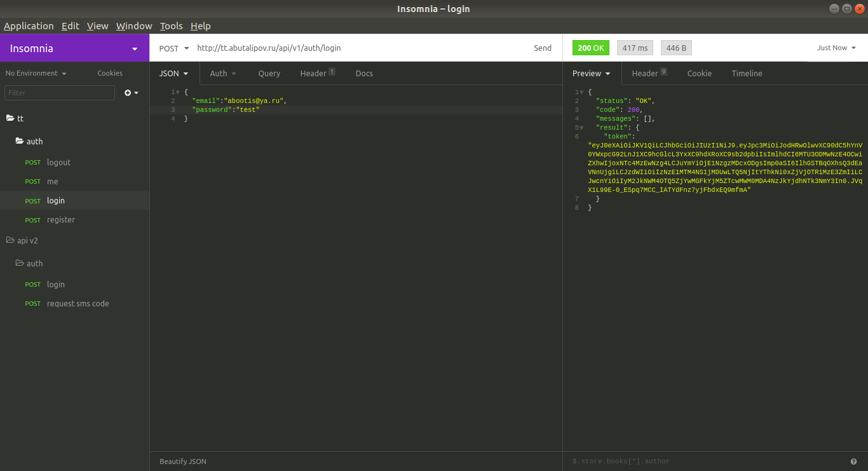Open the POST method dropdown
The width and height of the screenshot is (868, 471).
coord(173,48)
